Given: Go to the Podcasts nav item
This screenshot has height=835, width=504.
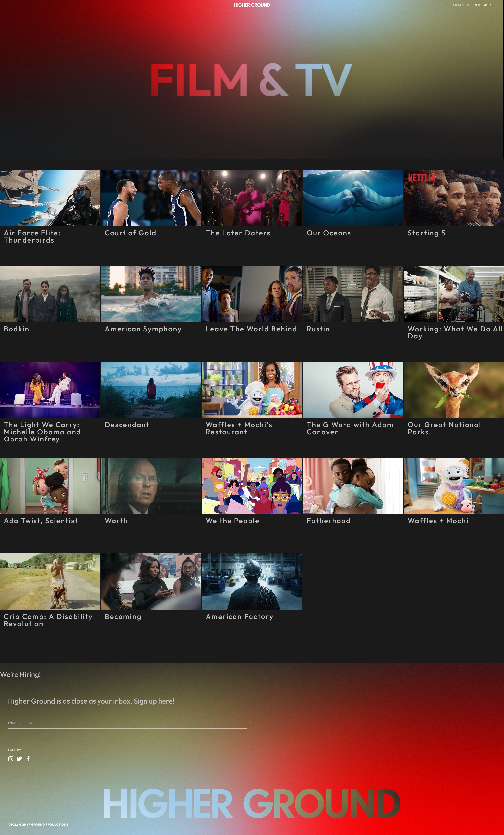Looking at the screenshot, I should pyautogui.click(x=483, y=5).
